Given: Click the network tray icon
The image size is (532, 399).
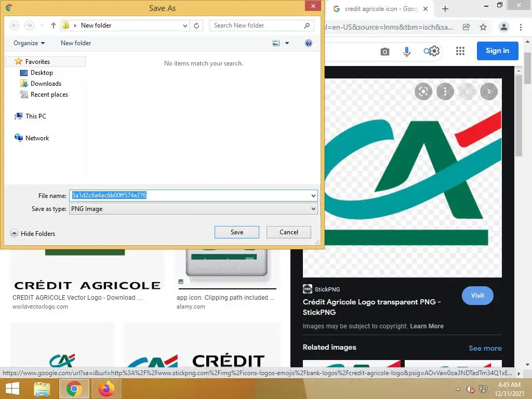Looking at the screenshot, I should [x=483, y=389].
